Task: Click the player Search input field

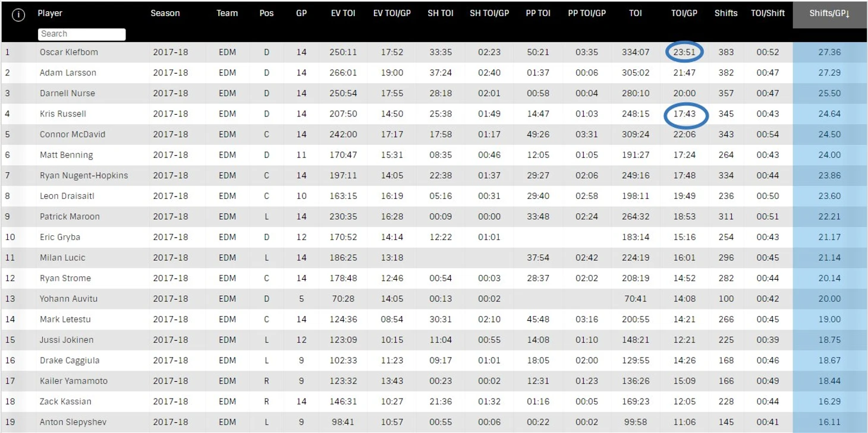Action: click(x=82, y=34)
